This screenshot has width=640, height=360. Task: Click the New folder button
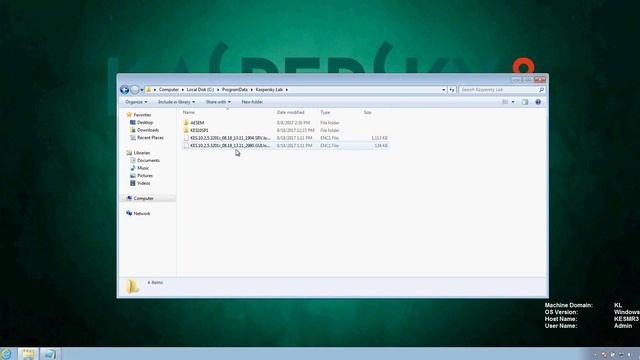(252, 102)
